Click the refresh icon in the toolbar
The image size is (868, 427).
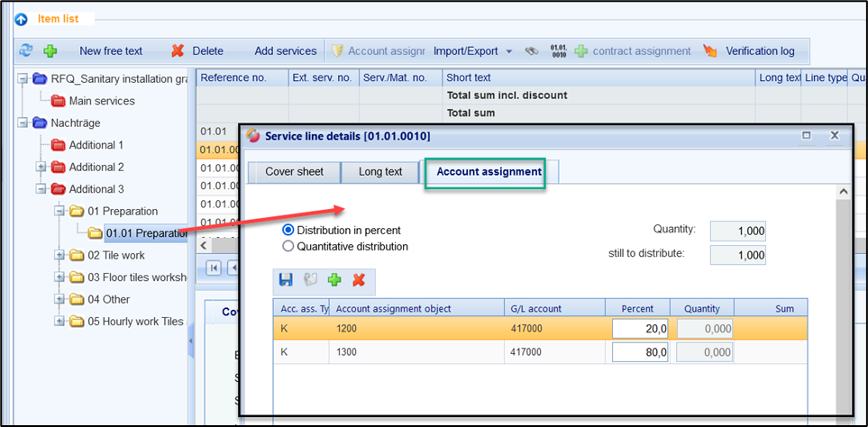[x=25, y=51]
